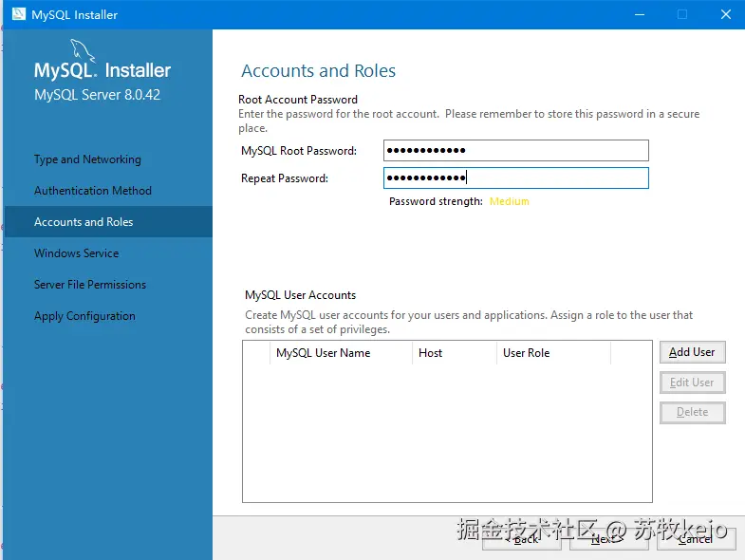This screenshot has width=745, height=560.
Task: Open the Type and Networking step
Action: 87,159
